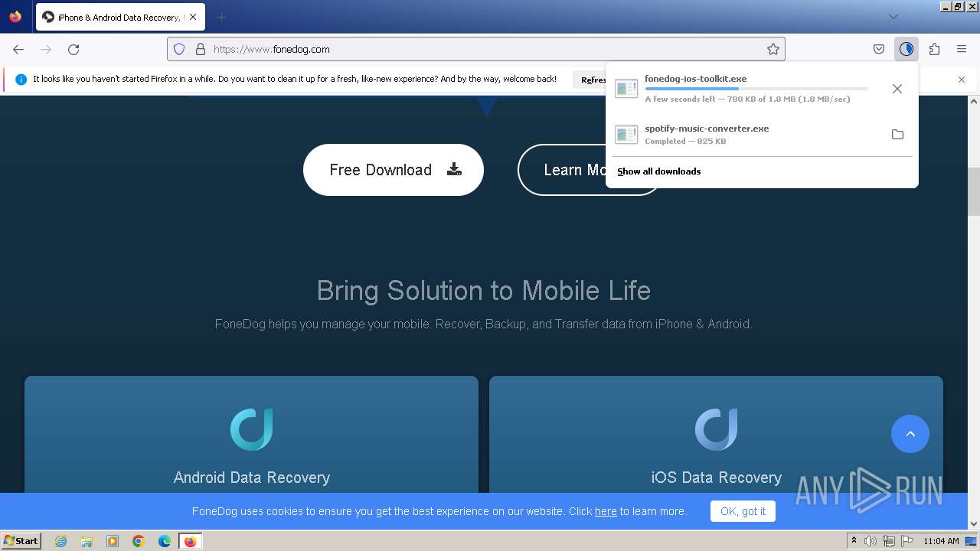Open Firefox application hamburger menu

pos(962,49)
